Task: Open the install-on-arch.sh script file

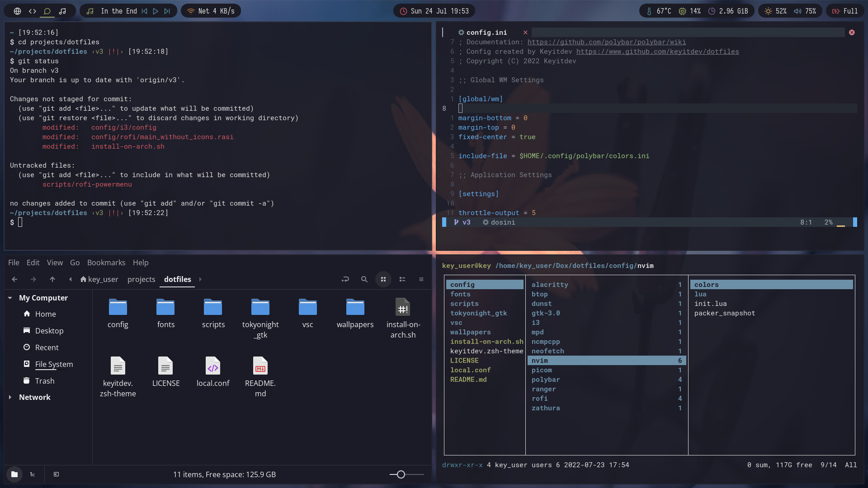Action: point(403,318)
